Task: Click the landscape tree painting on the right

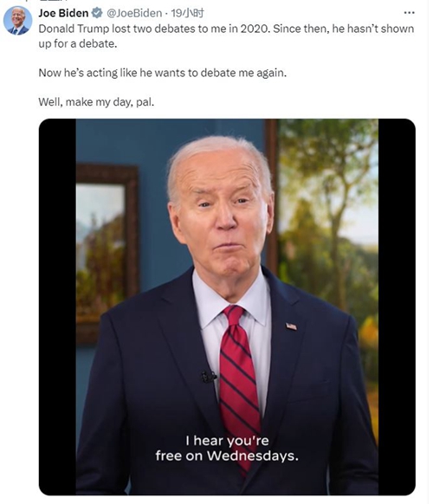Action: [x=327, y=251]
